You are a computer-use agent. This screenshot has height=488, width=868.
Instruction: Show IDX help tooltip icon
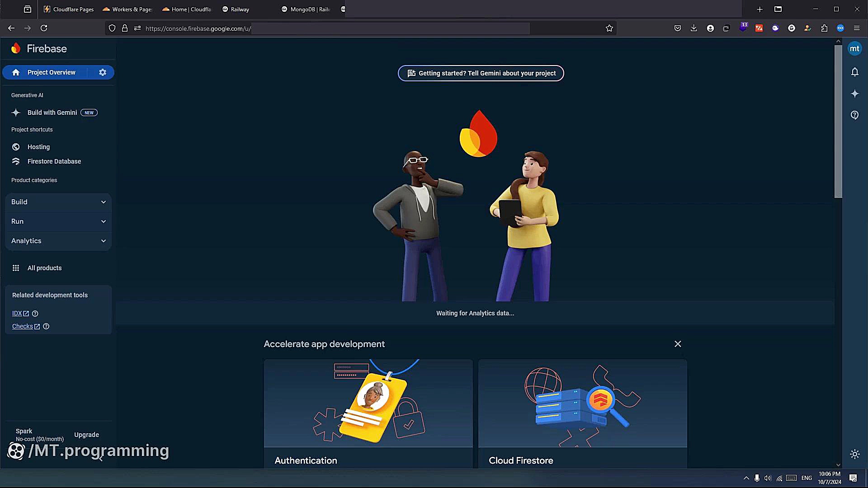pos(35,314)
